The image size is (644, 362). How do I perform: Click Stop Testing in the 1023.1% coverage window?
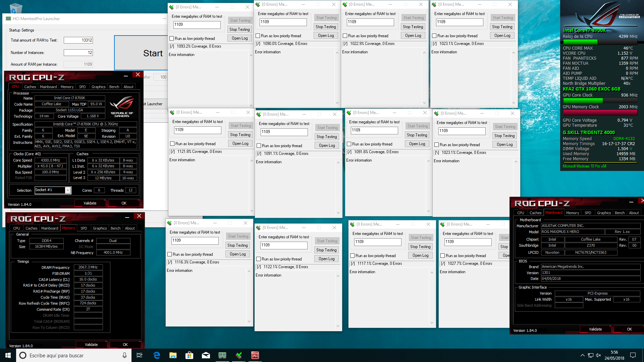click(x=502, y=27)
